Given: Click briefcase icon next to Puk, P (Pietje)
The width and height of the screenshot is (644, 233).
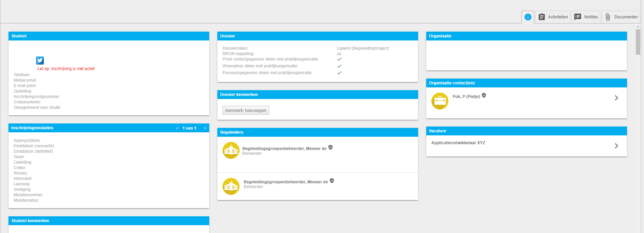Looking at the screenshot, I should tap(440, 101).
